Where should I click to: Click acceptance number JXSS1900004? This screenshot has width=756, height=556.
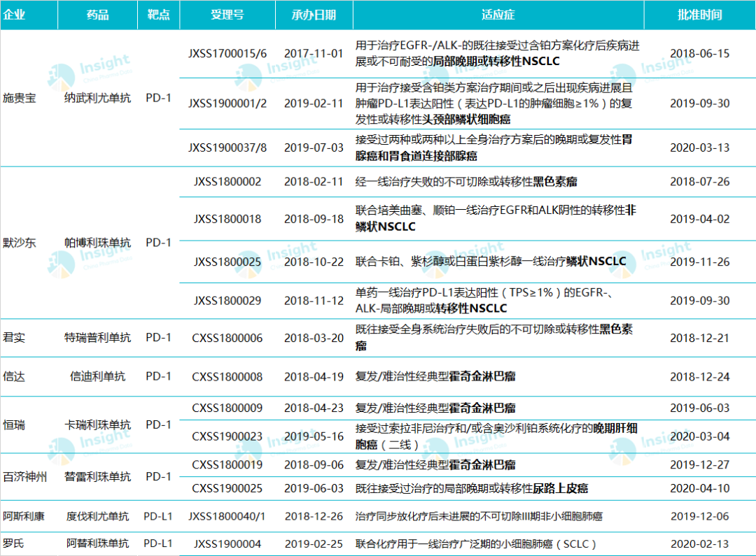click(x=227, y=544)
